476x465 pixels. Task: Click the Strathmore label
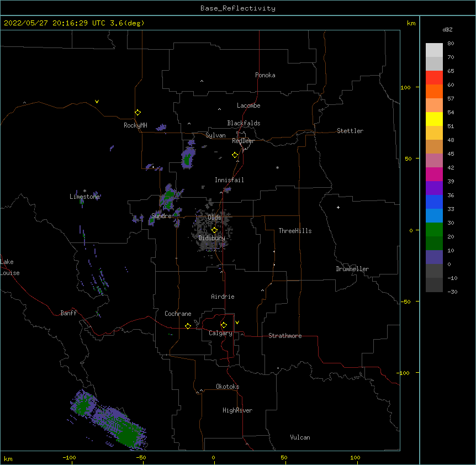(285, 336)
